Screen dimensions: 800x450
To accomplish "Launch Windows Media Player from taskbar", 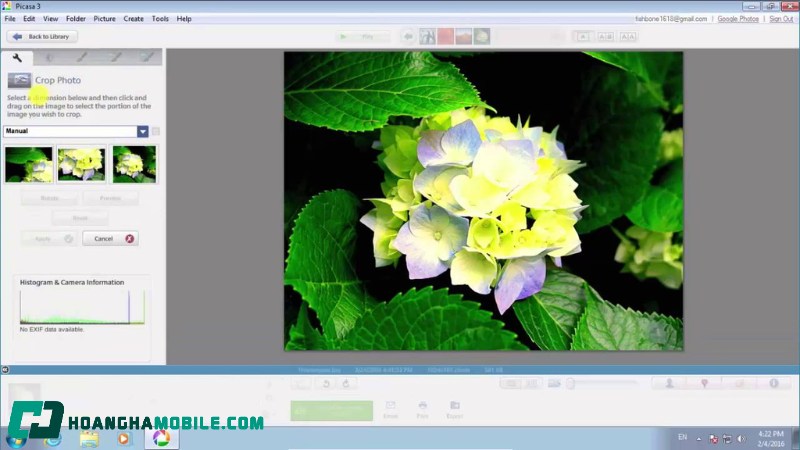I will click(124, 438).
